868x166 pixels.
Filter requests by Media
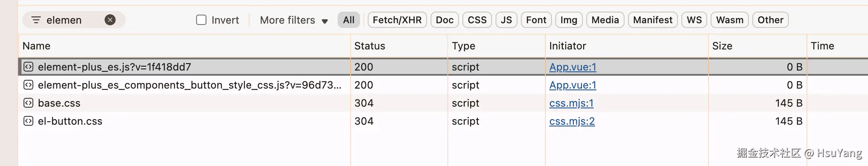pos(605,20)
